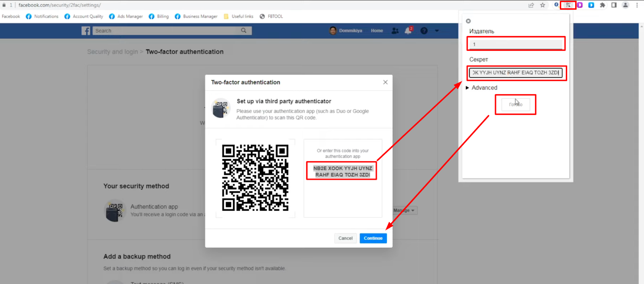The image size is (644, 284).
Task: Click the Готово button in Authenticator popup
Action: (x=516, y=104)
